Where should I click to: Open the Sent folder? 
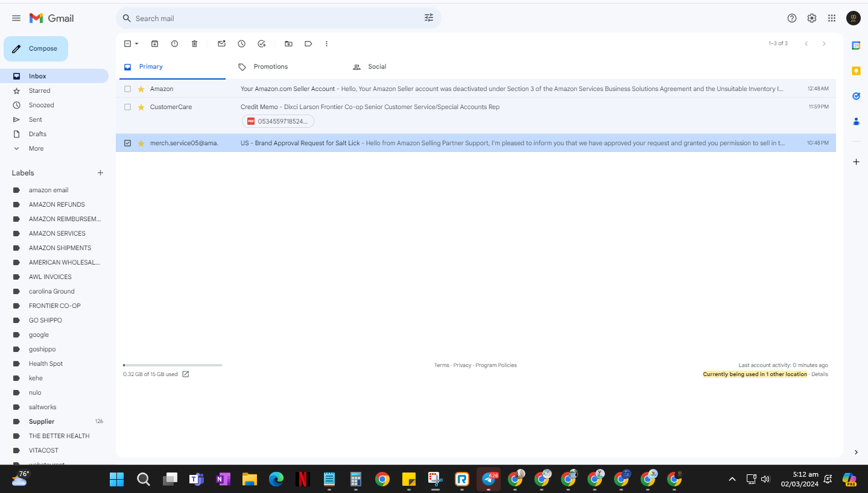(54, 119)
